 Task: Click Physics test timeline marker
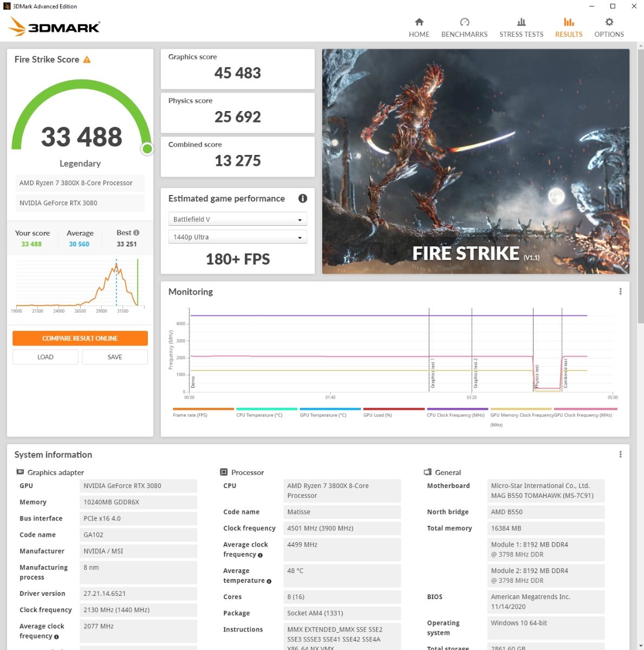coord(536,377)
